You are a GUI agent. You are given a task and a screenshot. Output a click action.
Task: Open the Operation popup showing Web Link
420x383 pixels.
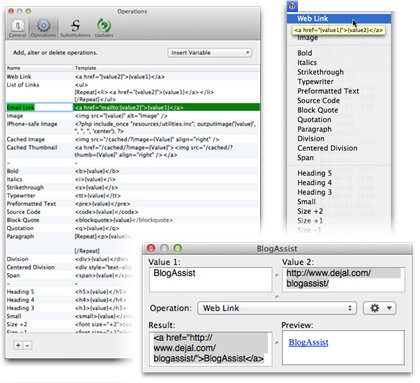[x=277, y=308]
